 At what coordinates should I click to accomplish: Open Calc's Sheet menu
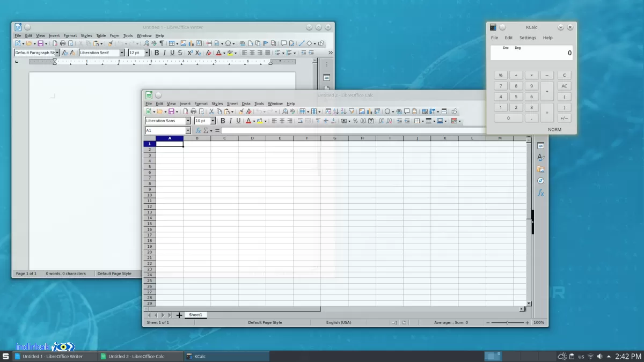(x=232, y=104)
